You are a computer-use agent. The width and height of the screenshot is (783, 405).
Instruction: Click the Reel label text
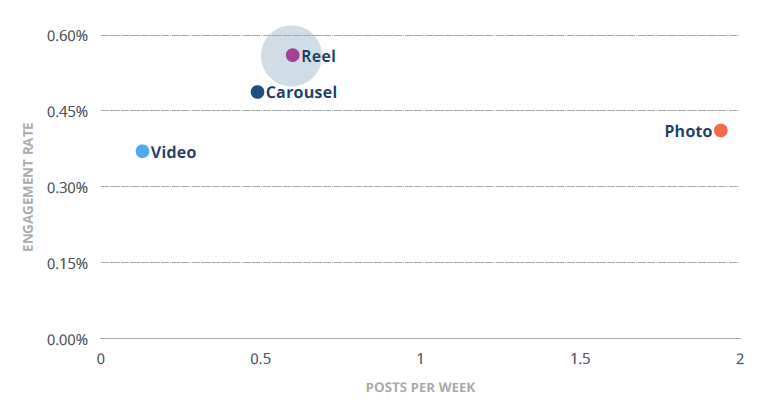[319, 56]
